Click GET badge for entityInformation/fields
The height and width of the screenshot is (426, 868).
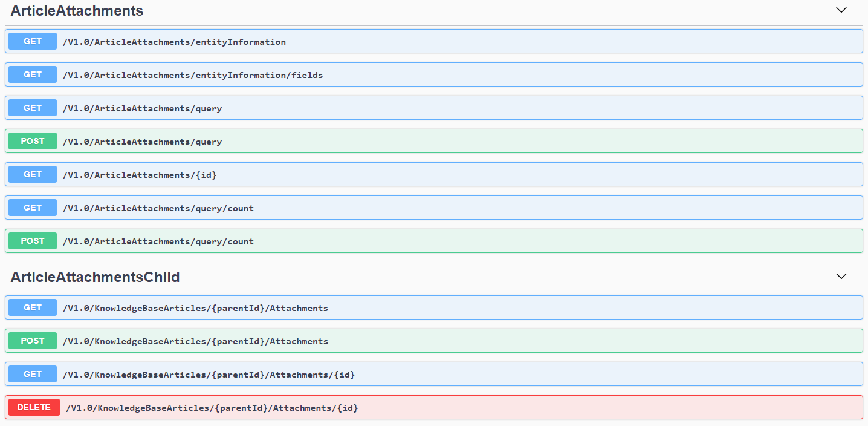click(x=33, y=75)
